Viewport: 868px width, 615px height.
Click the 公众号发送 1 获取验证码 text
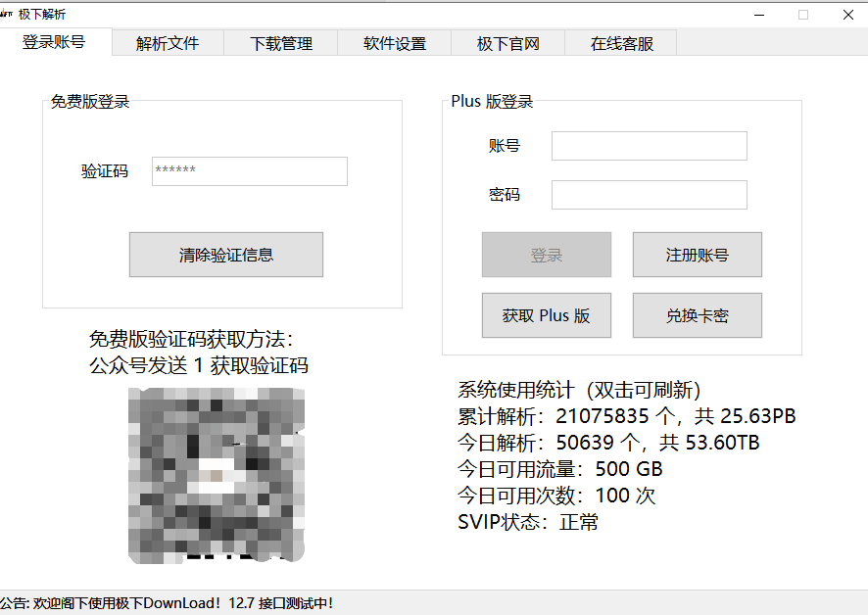click(199, 365)
